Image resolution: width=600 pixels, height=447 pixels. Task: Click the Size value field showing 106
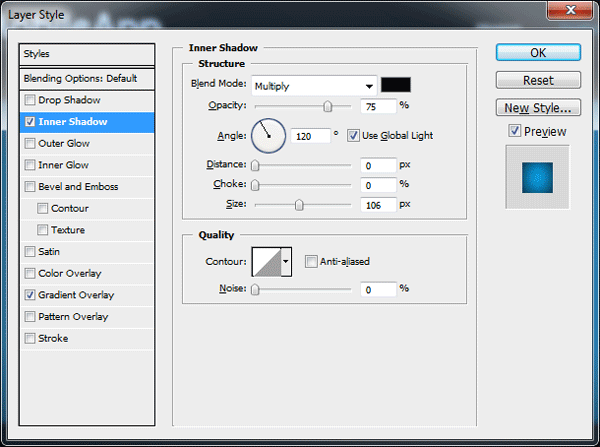tap(378, 205)
